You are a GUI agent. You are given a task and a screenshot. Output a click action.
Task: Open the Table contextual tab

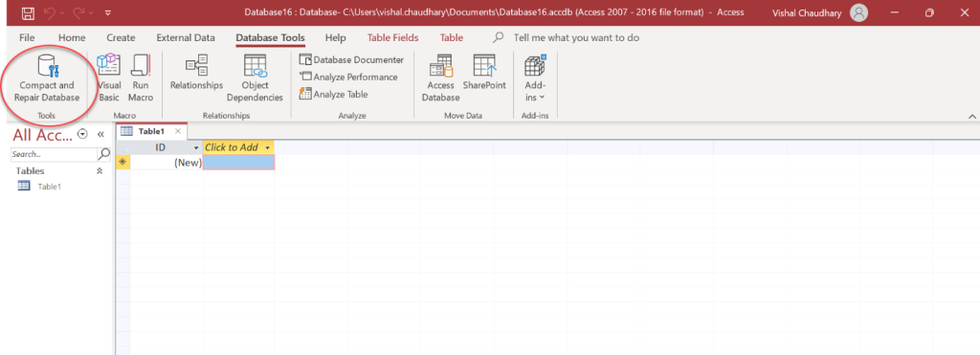tap(452, 37)
